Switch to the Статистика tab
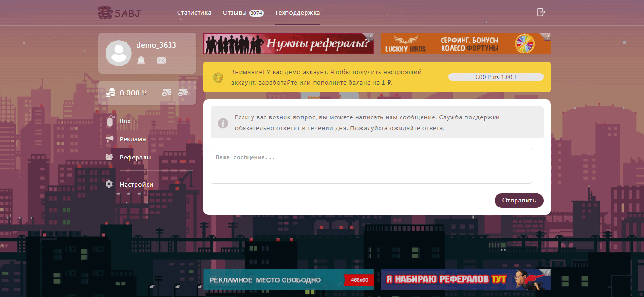The height and width of the screenshot is (297, 644). 194,12
